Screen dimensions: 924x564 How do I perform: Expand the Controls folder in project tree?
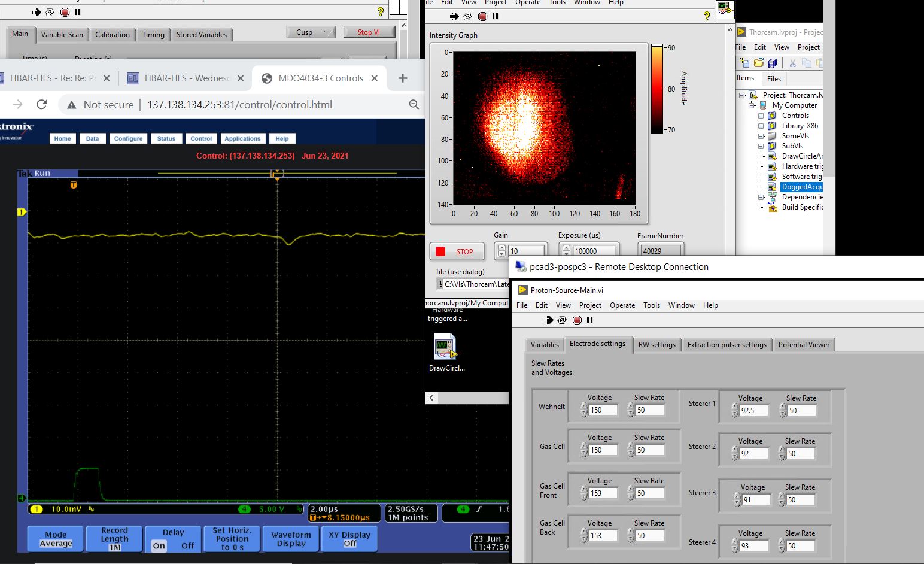tap(761, 116)
